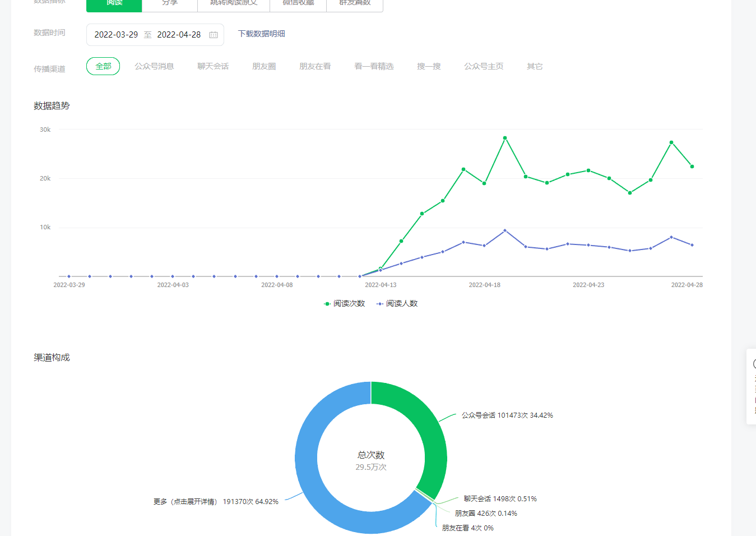This screenshot has height=536, width=756.
Task: Click the 下载数据明细 link
Action: pyautogui.click(x=261, y=34)
